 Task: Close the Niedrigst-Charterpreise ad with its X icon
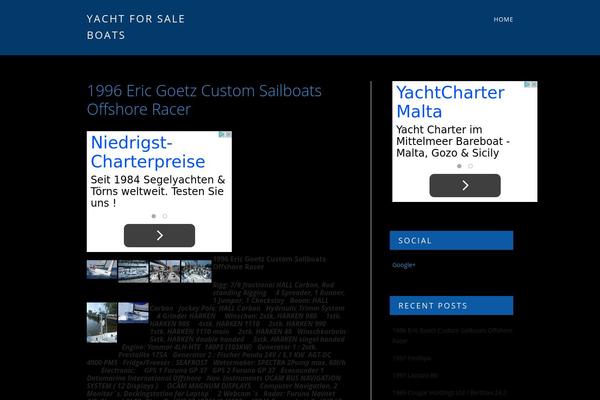(228, 134)
